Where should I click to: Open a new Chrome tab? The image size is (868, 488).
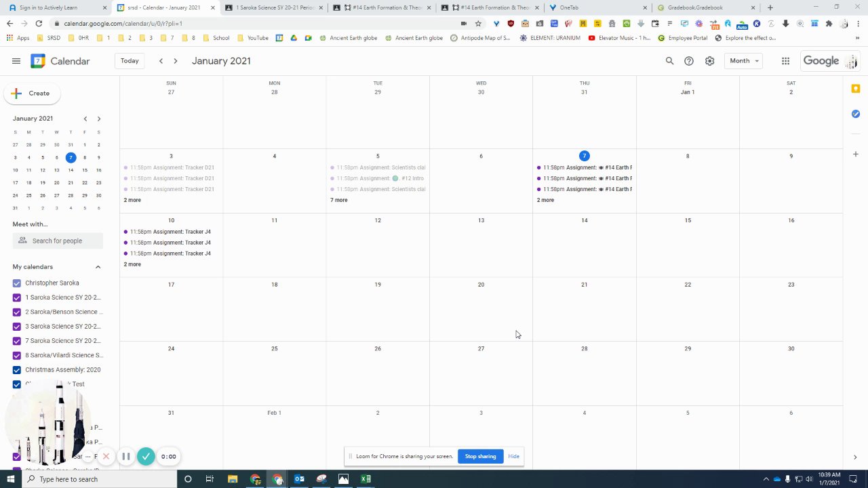[x=770, y=7]
